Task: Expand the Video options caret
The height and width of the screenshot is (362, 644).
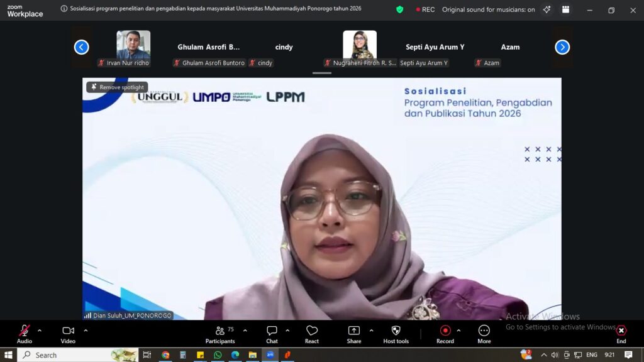Action: (86, 331)
